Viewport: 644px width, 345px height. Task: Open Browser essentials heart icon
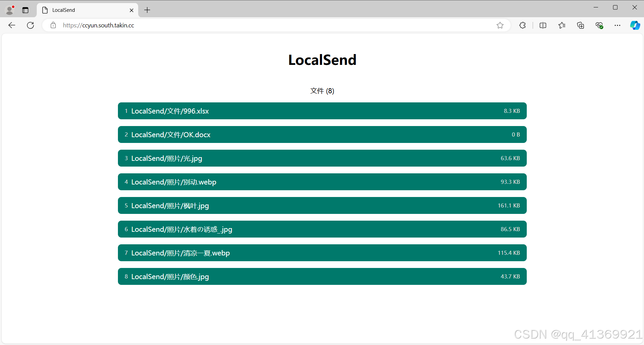tap(599, 25)
